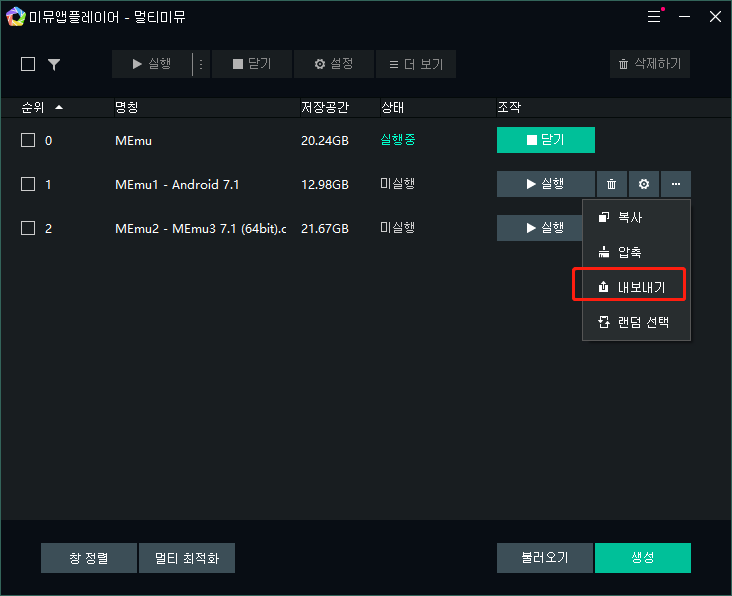Click the filter funnel icon

(54, 64)
